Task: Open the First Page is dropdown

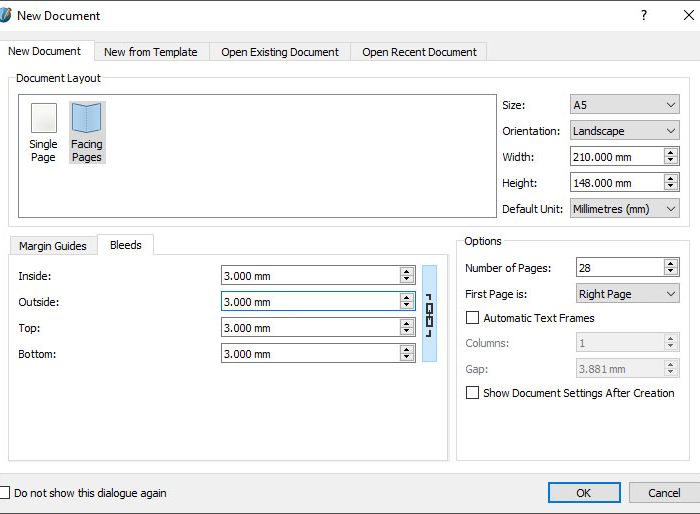Action: (628, 294)
